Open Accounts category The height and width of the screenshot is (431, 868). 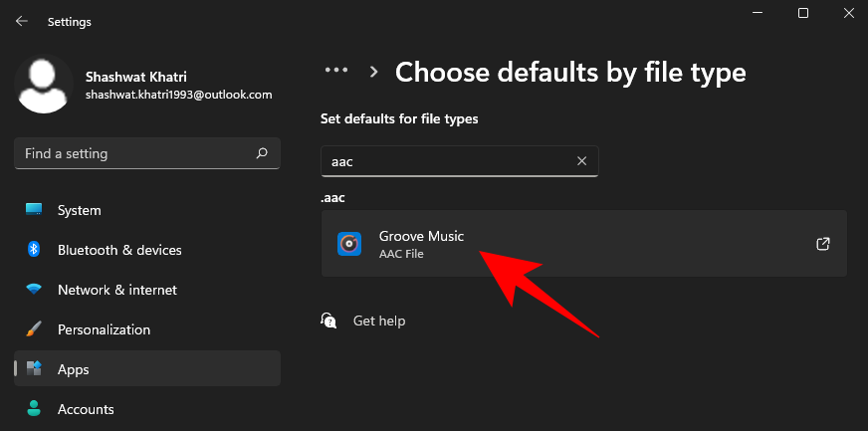click(147, 409)
